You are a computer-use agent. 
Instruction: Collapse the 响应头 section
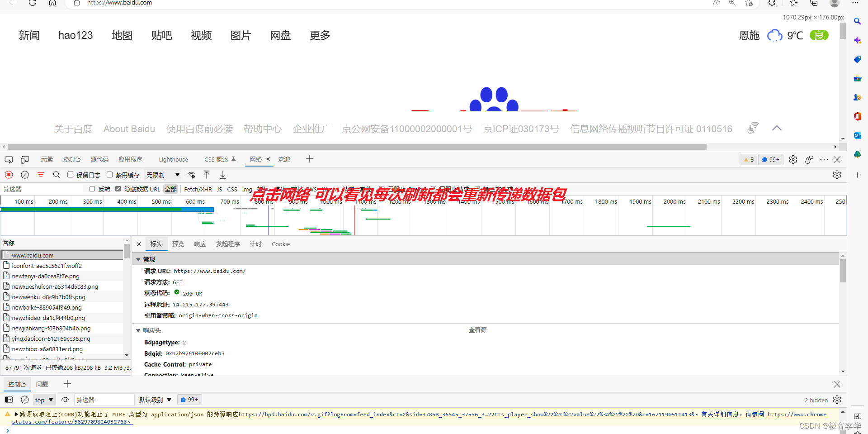coord(138,330)
